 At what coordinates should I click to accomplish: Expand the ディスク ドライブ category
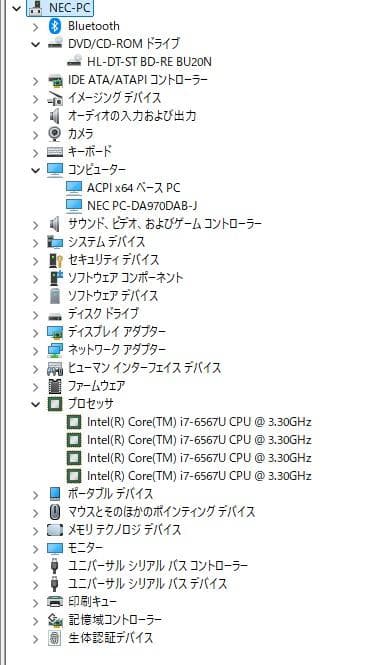pos(36,314)
